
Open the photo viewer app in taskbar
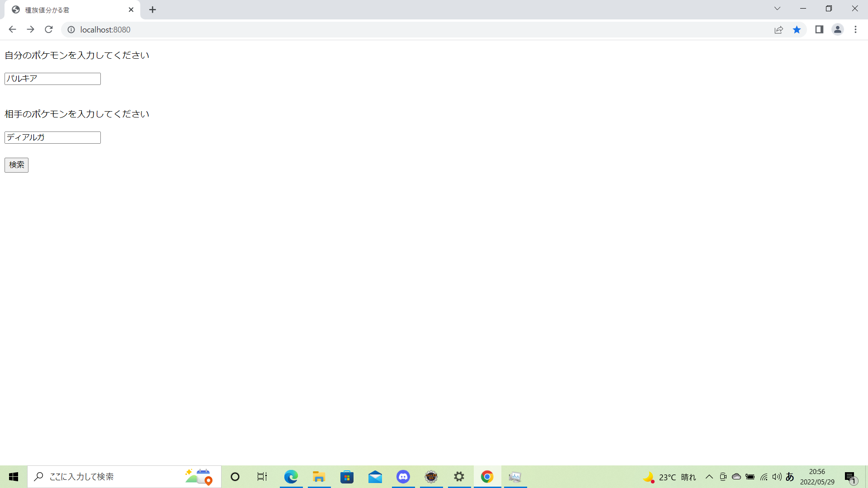pyautogui.click(x=515, y=477)
